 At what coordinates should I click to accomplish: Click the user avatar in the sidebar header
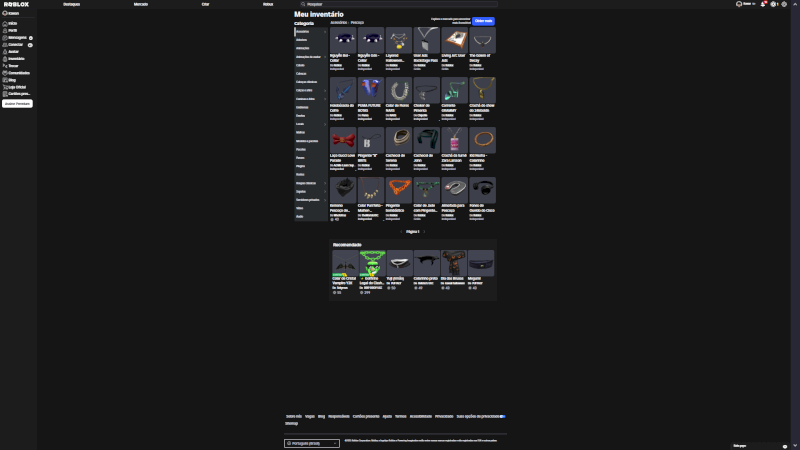(x=5, y=13)
